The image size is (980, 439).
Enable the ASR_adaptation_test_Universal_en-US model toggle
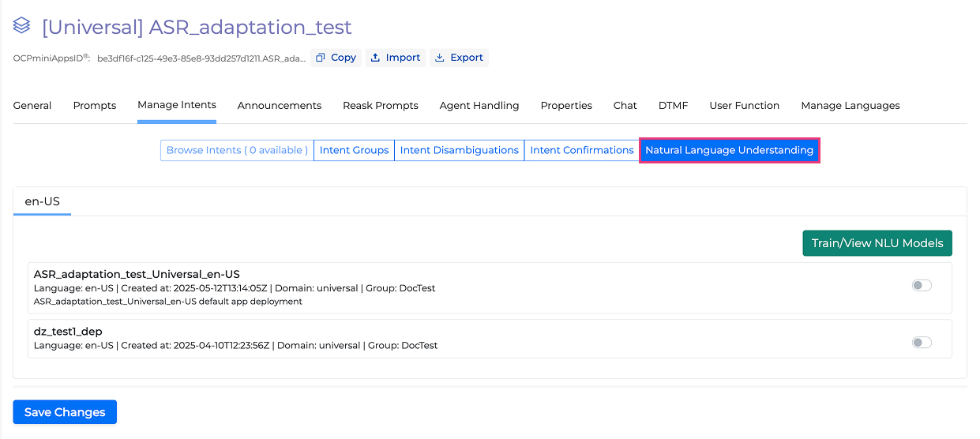coord(922,286)
